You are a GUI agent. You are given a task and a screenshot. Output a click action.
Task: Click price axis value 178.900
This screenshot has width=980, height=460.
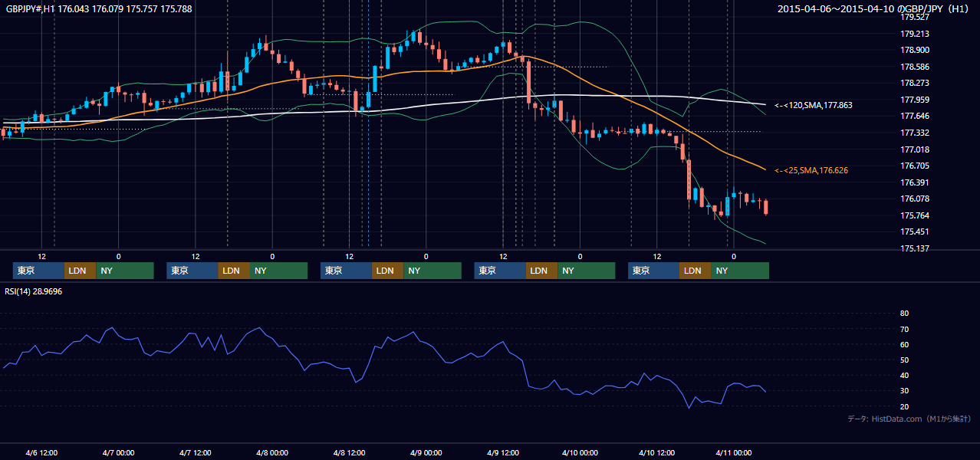914,50
